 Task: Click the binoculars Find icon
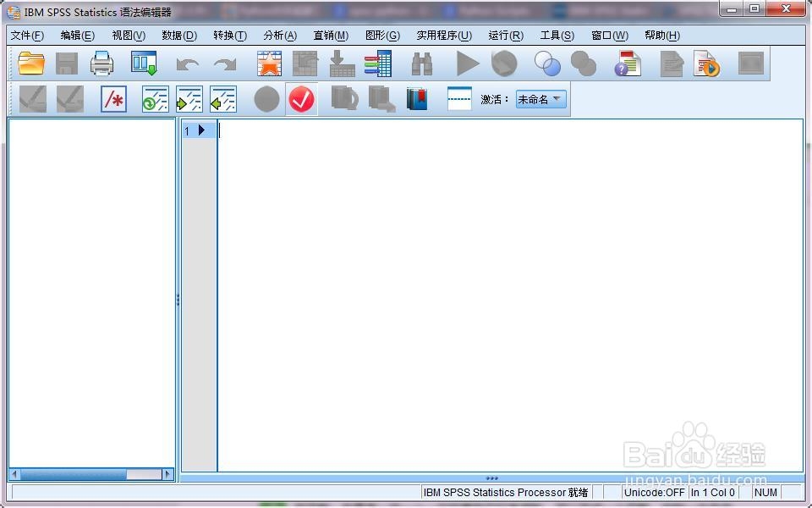[x=421, y=63]
